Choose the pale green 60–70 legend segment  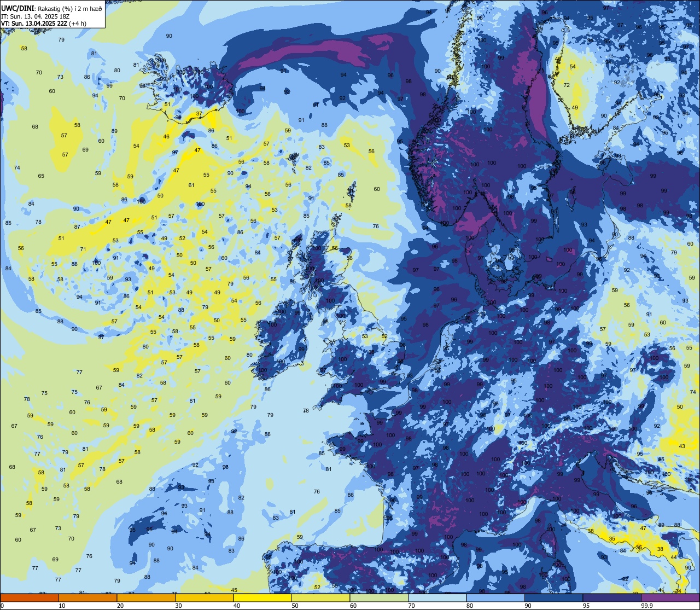click(379, 597)
